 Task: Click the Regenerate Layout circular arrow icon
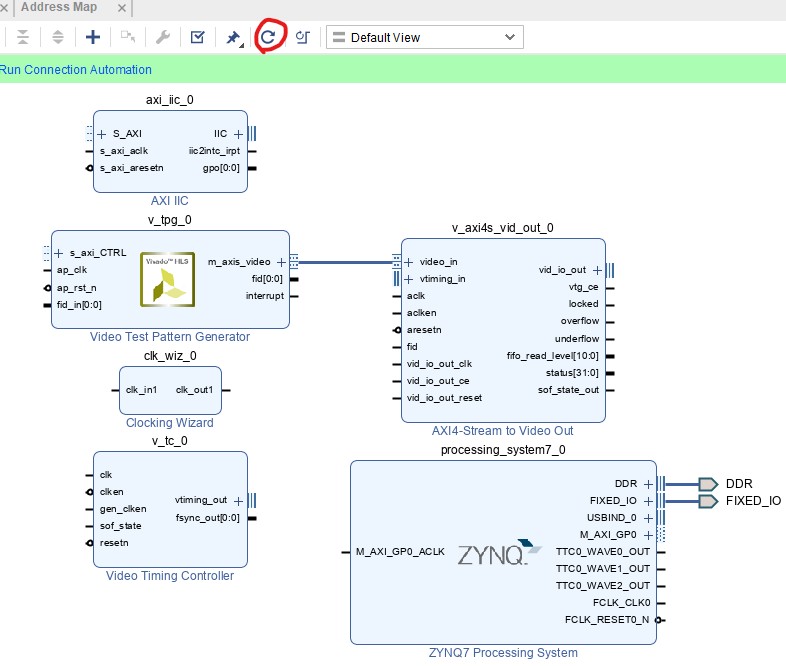(268, 37)
